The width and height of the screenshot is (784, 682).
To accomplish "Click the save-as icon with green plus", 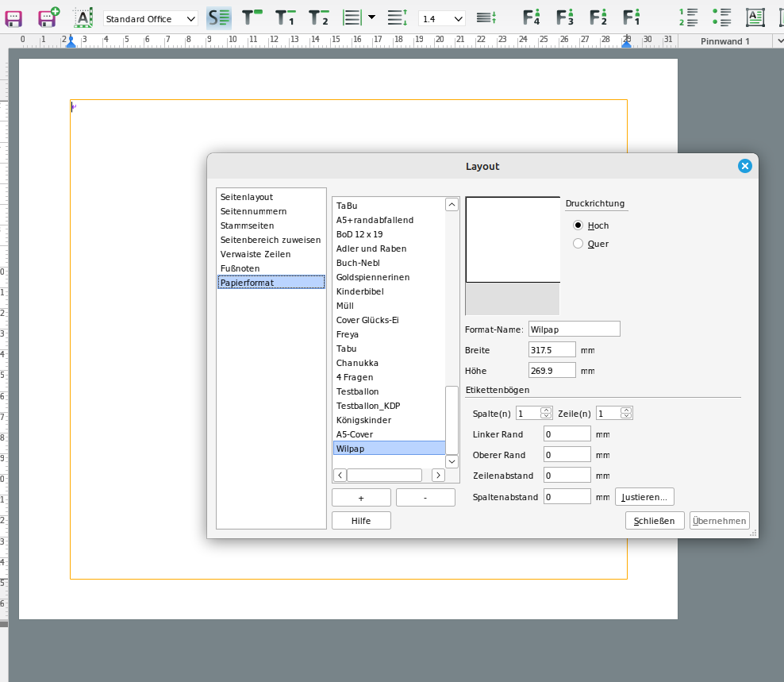I will click(49, 17).
